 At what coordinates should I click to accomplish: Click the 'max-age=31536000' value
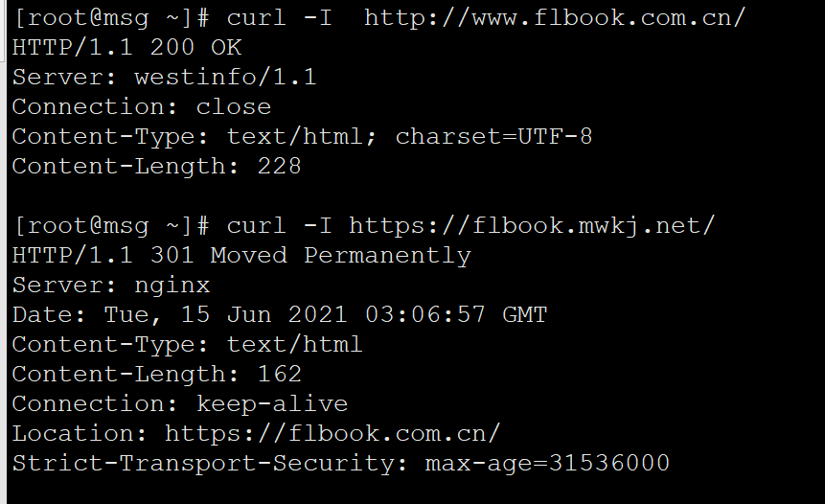(x=547, y=464)
